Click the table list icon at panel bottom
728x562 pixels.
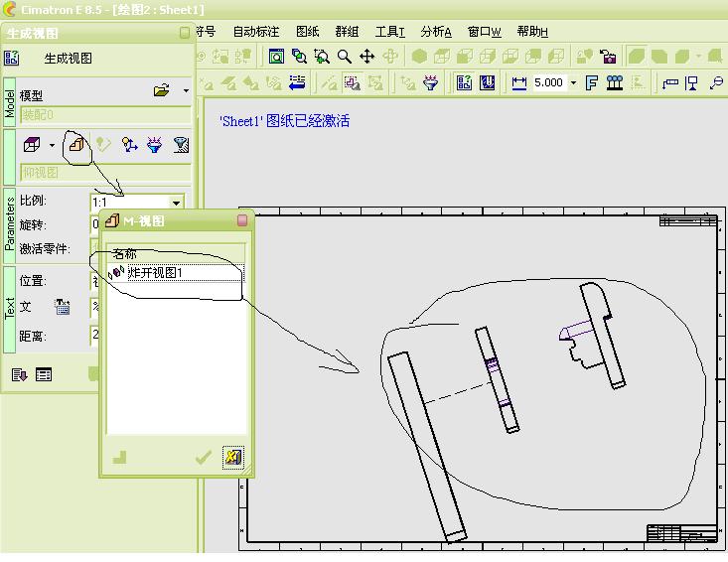(44, 374)
